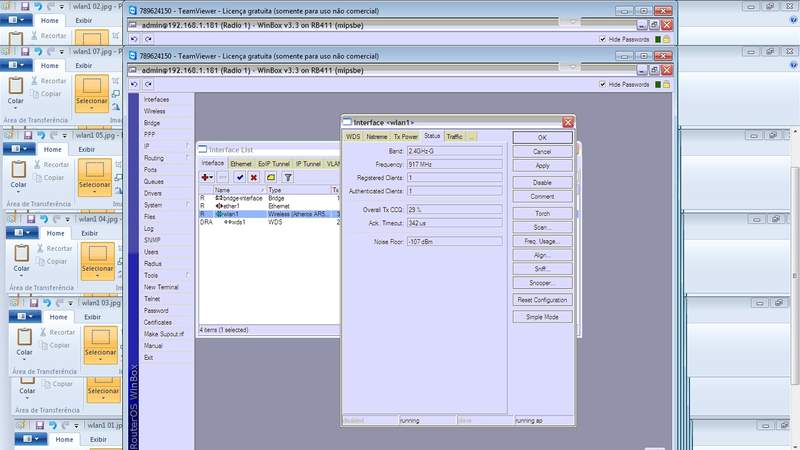Expand the IP submenu arrow in WinBox sidebar
The height and width of the screenshot is (450, 800).
(187, 146)
